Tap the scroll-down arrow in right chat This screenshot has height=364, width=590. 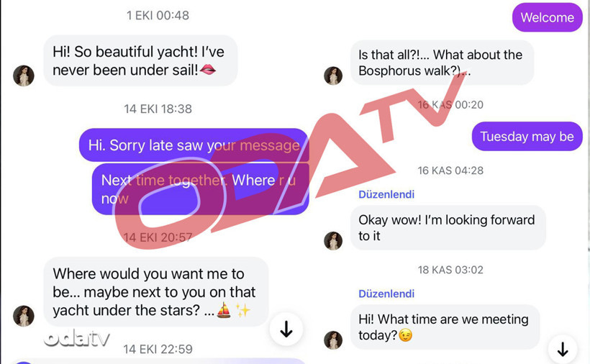[563, 350]
